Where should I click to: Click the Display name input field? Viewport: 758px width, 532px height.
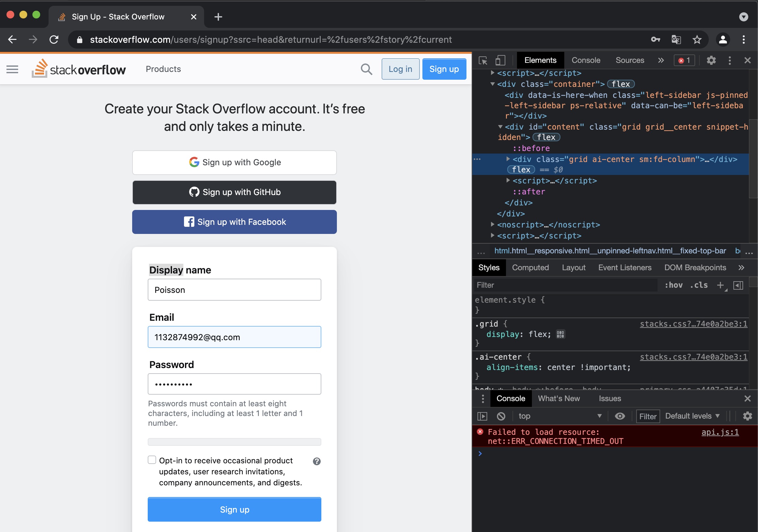tap(235, 290)
